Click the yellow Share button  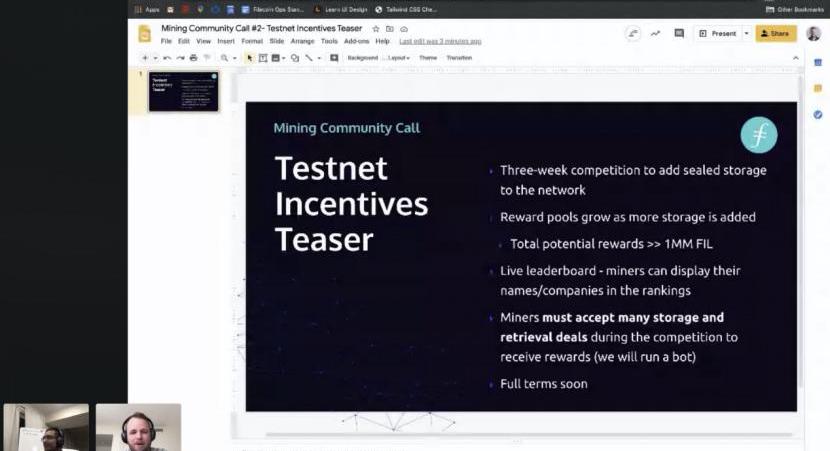[776, 33]
